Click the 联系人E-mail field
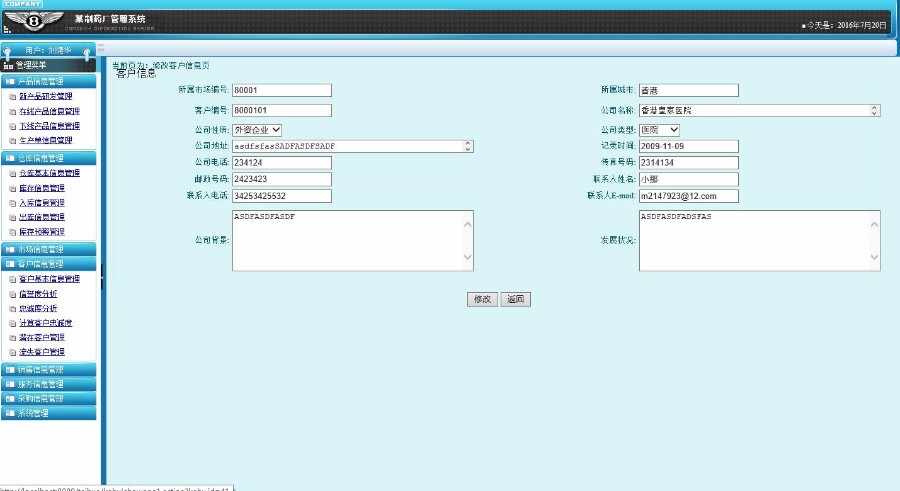900x491 pixels. pos(689,196)
